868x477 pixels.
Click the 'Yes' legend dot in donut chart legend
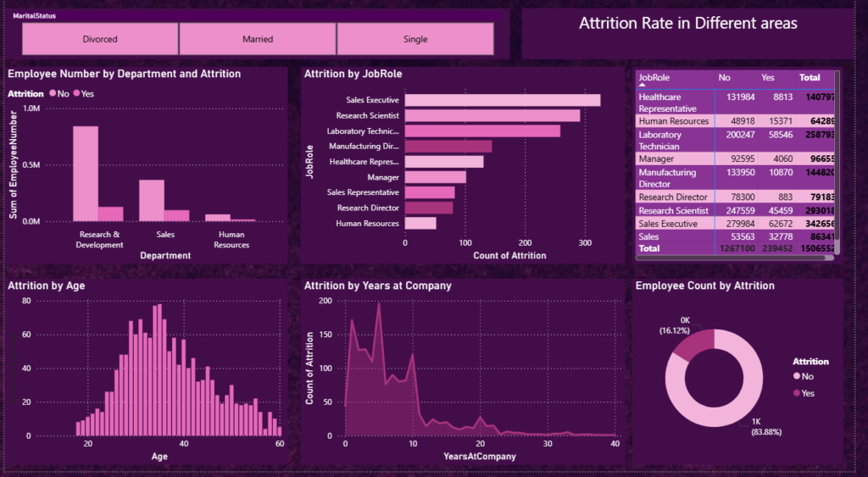click(x=796, y=393)
